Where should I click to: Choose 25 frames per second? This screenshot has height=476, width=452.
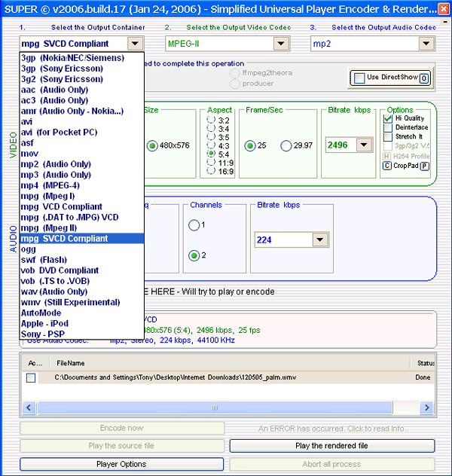click(250, 146)
